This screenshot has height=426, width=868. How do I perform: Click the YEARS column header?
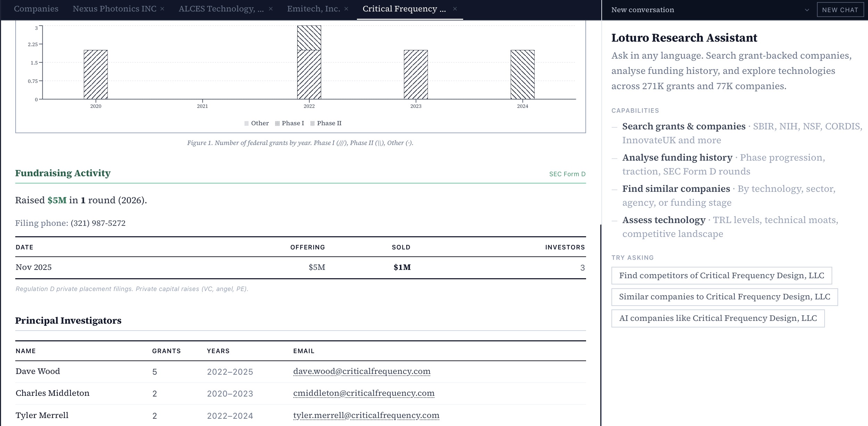coord(218,351)
